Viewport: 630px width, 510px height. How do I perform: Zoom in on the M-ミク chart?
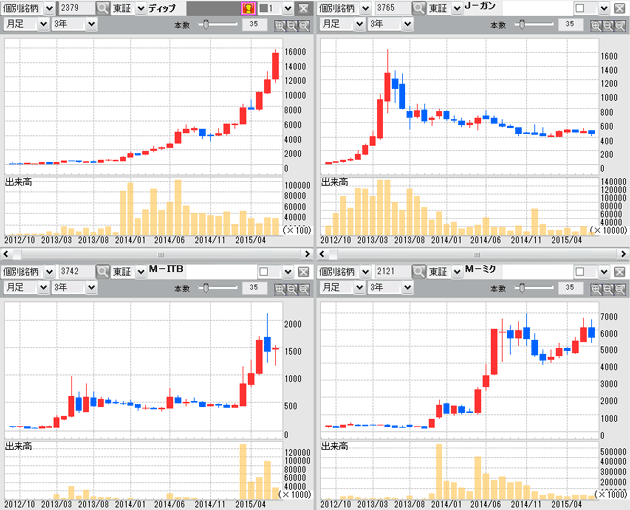[594, 287]
